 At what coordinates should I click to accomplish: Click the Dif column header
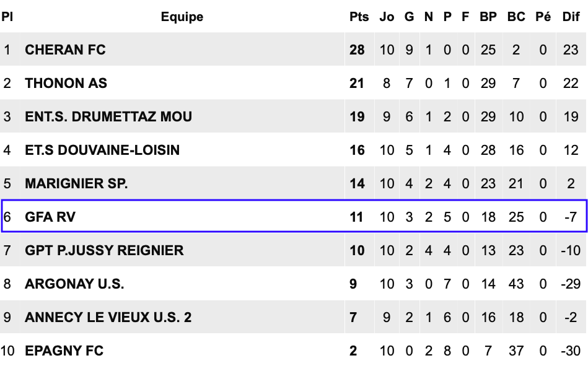click(x=571, y=17)
